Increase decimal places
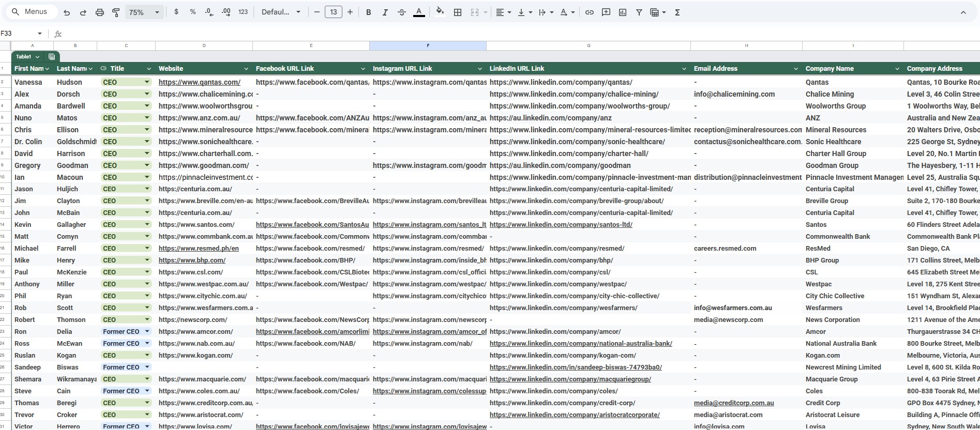Image resolution: width=980 pixels, height=430 pixels. coord(226,12)
